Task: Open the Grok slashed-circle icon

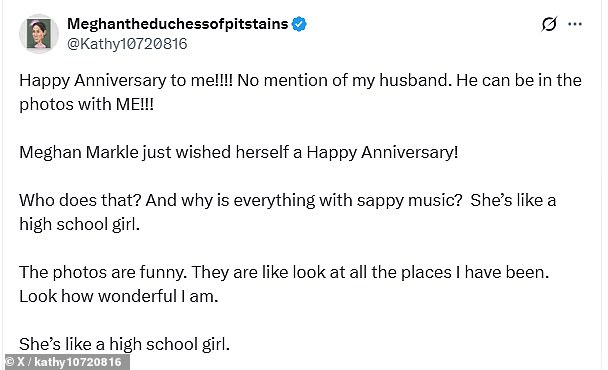Action: (549, 24)
